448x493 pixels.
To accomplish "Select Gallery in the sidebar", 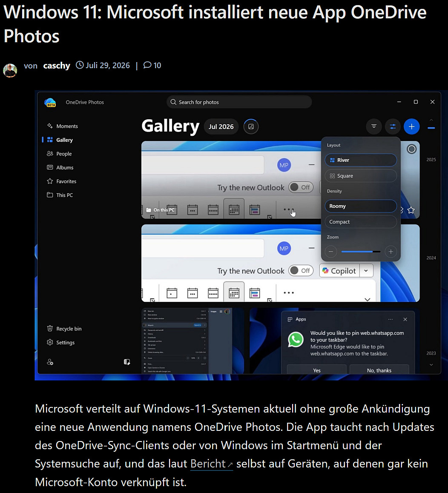I will point(60,140).
